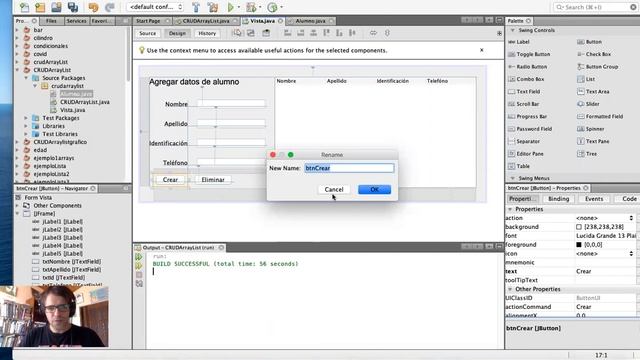Pick the Slider component in Palette
The image size is (640, 360).
588,104
